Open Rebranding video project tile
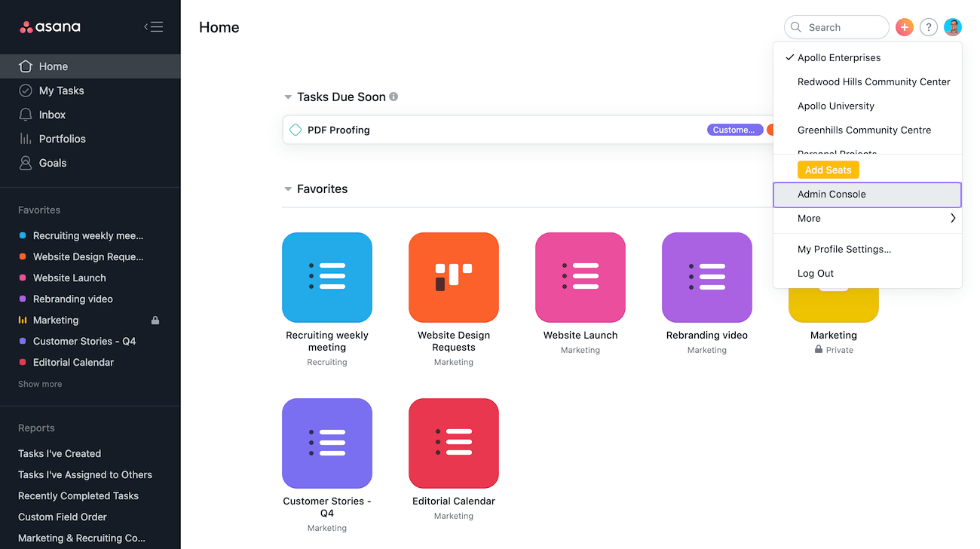The height and width of the screenshot is (549, 980). (x=707, y=278)
